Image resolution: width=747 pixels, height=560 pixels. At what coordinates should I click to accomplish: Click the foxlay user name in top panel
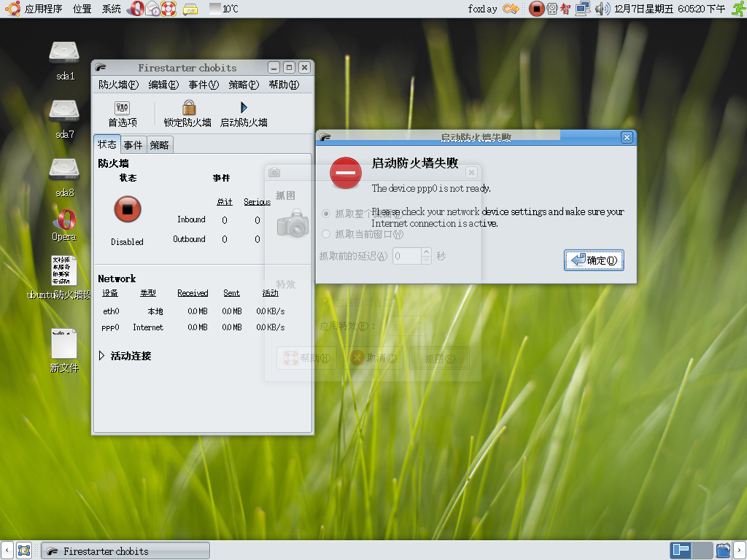point(482,9)
